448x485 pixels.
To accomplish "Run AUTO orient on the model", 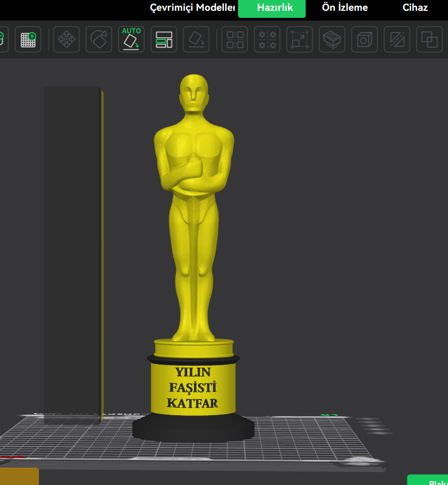I will pyautogui.click(x=131, y=39).
